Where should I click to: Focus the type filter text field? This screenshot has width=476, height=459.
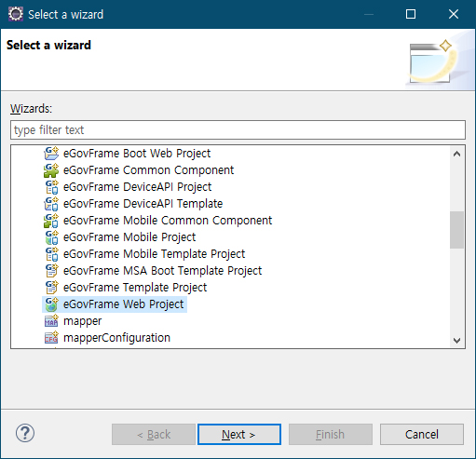[x=238, y=130]
